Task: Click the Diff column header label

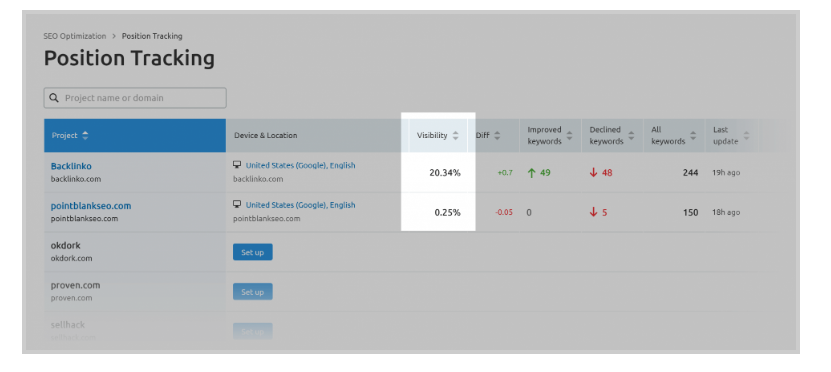Action: click(x=482, y=136)
